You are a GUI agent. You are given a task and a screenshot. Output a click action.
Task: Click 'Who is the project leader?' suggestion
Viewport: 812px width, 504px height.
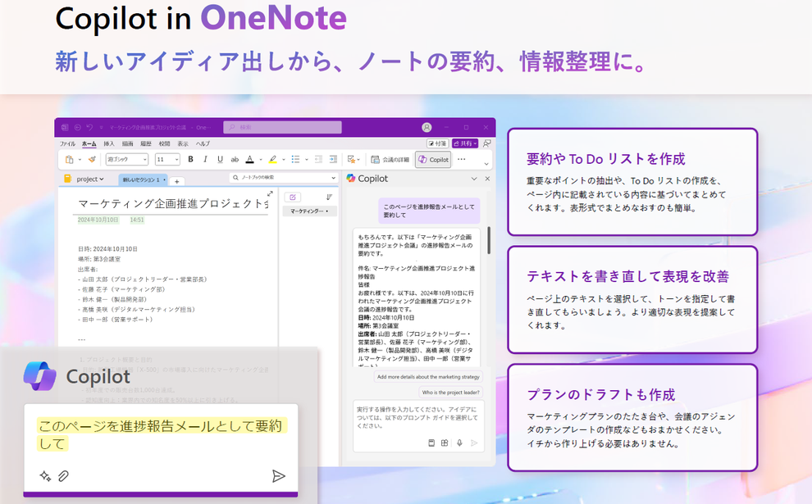click(450, 393)
